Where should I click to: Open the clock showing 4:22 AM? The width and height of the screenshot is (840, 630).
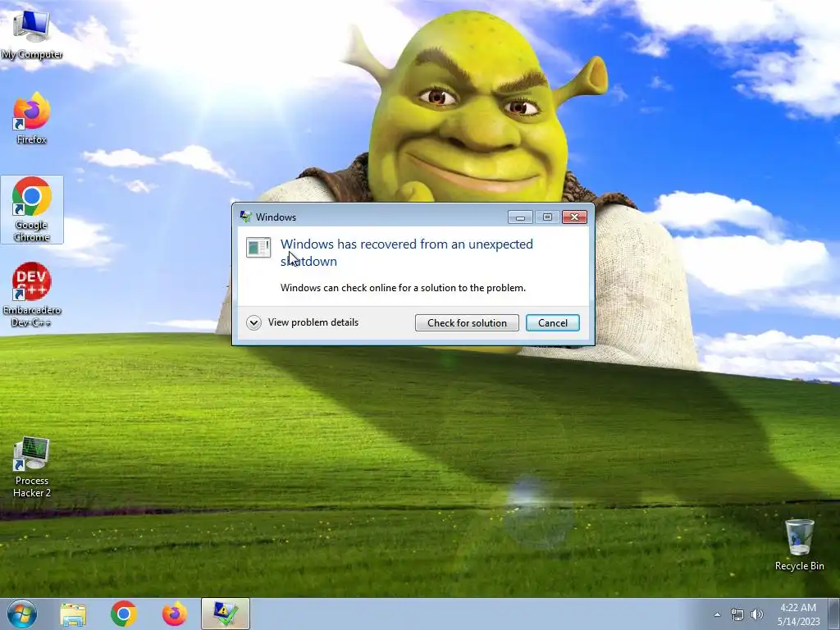[798, 614]
